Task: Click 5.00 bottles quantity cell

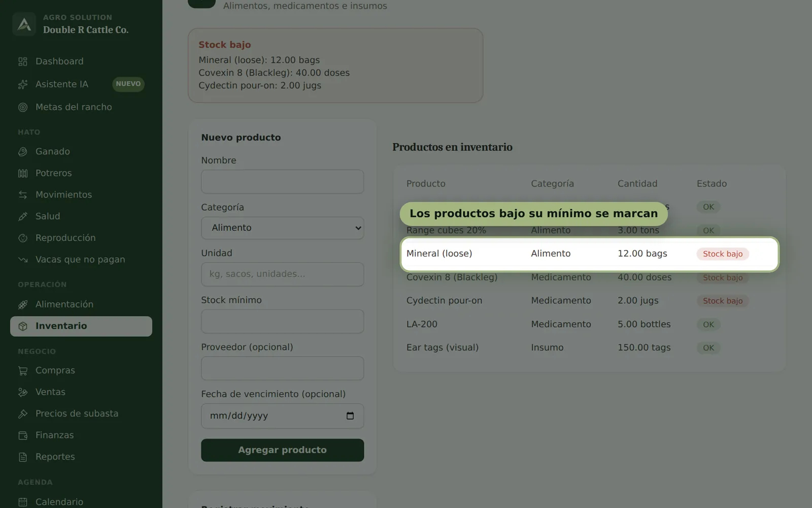Action: [644, 324]
